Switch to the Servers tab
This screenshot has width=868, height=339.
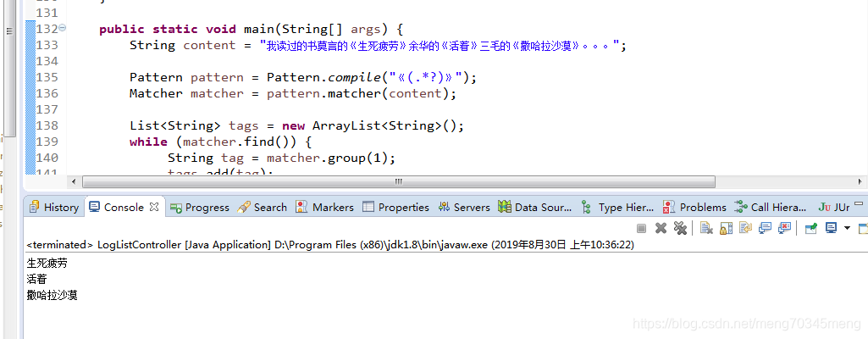464,207
